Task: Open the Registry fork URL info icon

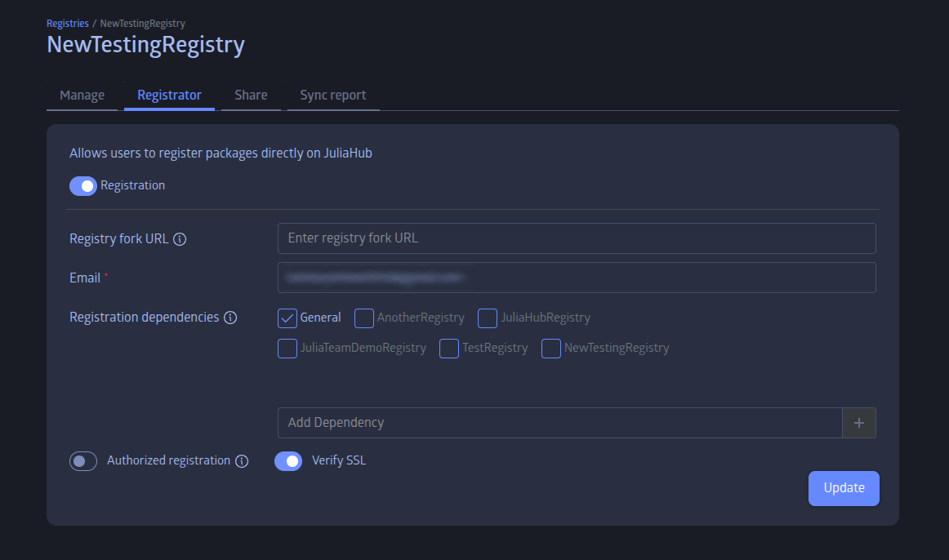Action: [x=180, y=239]
